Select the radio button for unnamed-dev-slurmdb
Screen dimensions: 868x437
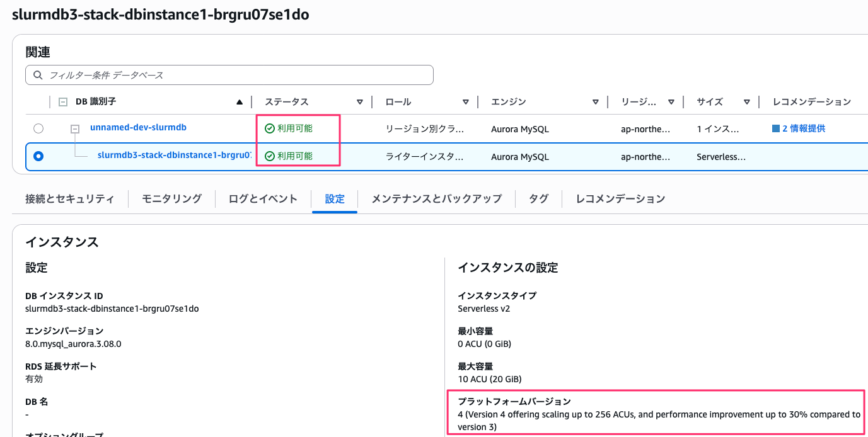(38, 128)
